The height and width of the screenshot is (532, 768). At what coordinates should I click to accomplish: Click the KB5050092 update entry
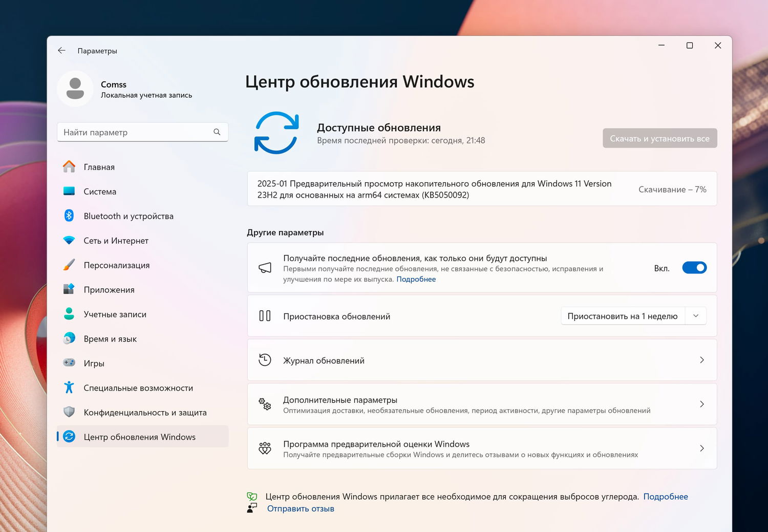[482, 189]
